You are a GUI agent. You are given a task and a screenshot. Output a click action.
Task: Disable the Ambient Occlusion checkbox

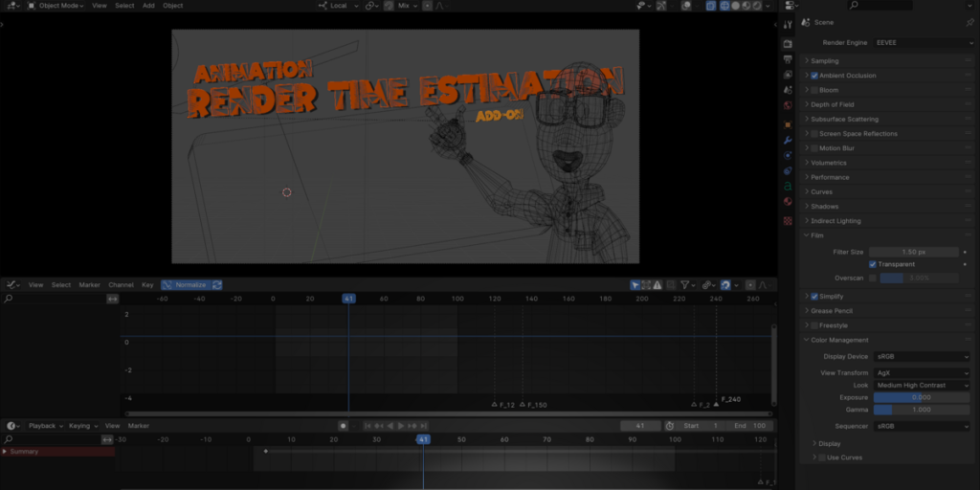[814, 76]
